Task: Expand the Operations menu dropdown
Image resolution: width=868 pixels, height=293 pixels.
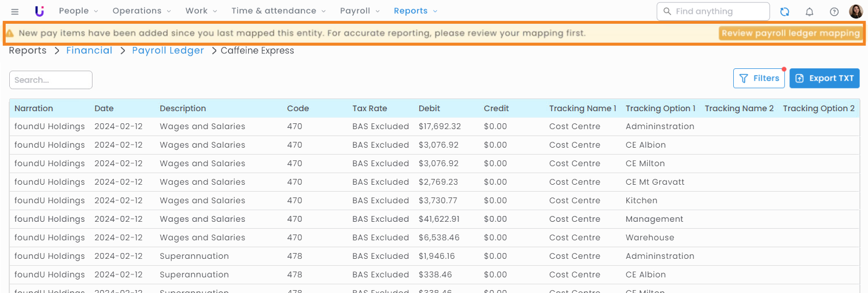Action: coord(142,11)
